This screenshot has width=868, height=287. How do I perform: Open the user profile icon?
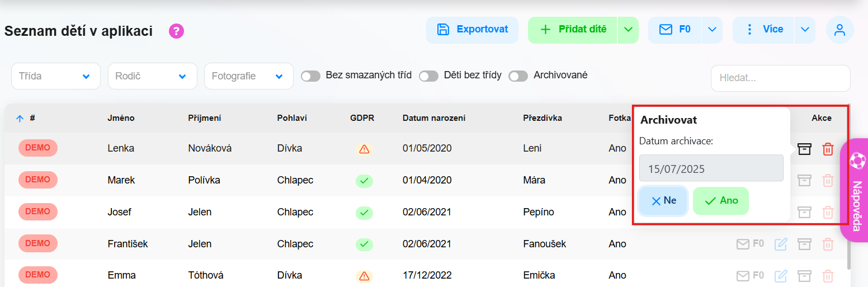click(x=839, y=30)
